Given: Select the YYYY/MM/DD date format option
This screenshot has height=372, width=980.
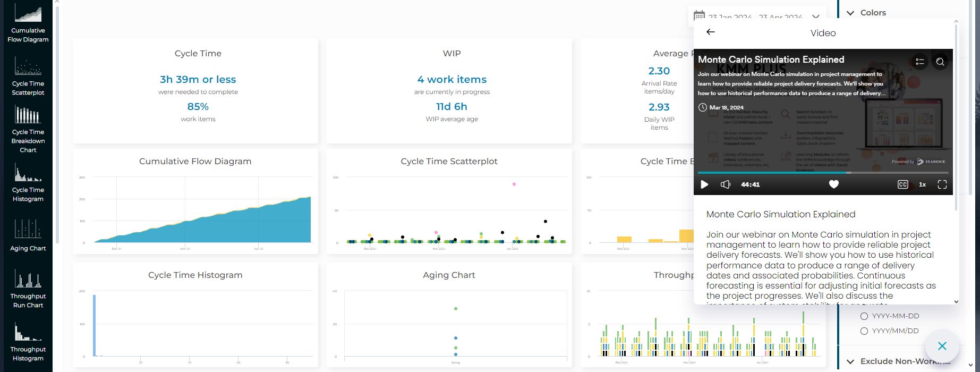Looking at the screenshot, I should tap(864, 331).
